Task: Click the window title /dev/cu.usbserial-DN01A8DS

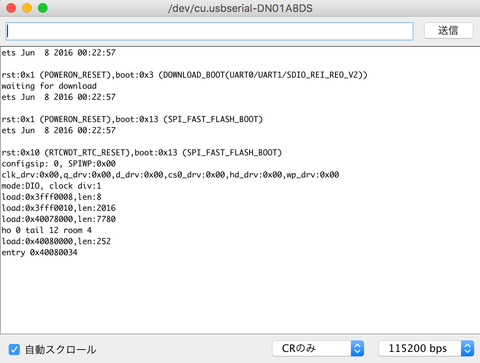Action: pyautogui.click(x=240, y=8)
